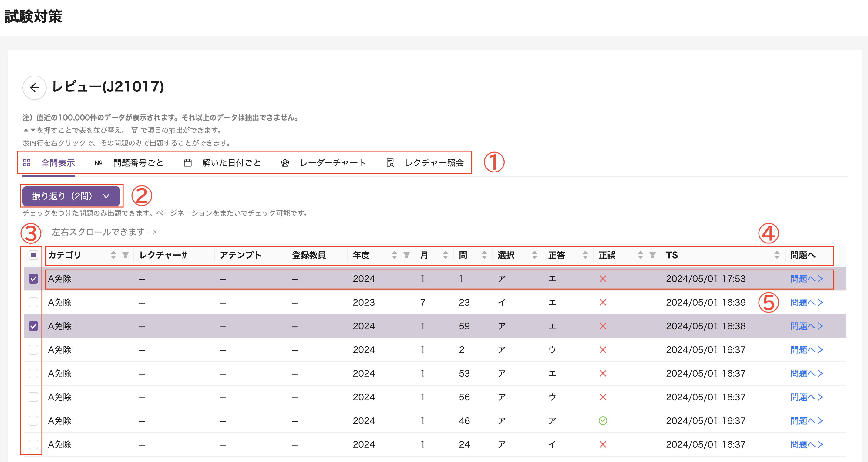868x462 pixels.
Task: Switch to the 問題番号ごと tab
Action: tap(138, 162)
